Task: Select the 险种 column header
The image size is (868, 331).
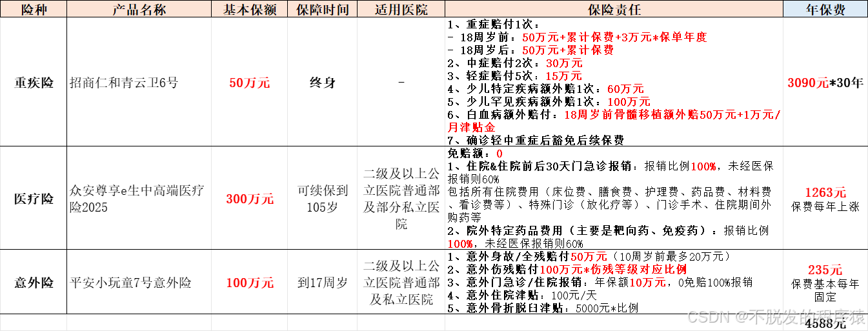Action: 34,9
